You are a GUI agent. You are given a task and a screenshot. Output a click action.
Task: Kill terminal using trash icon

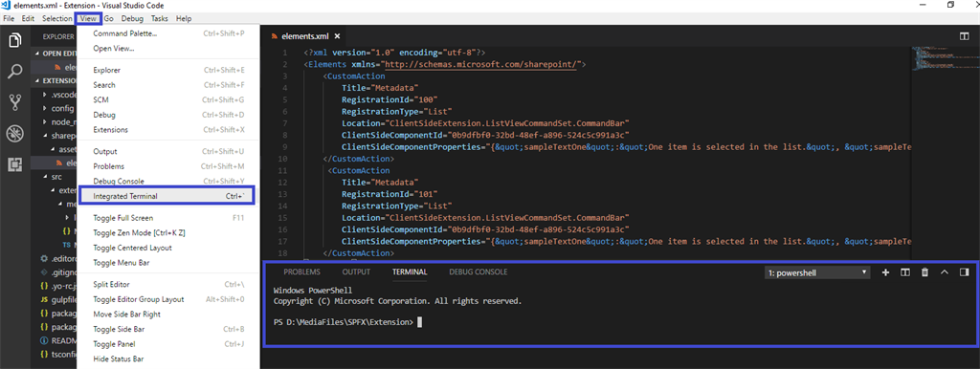click(924, 272)
